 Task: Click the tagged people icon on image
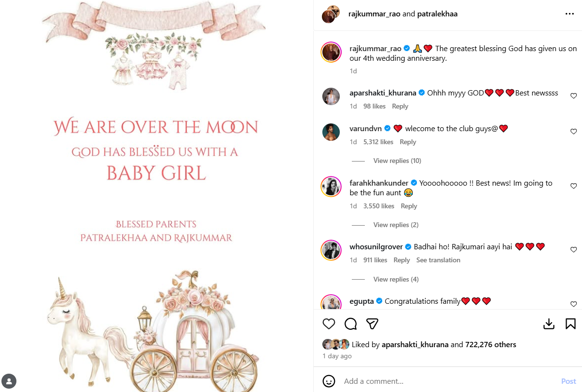9,381
